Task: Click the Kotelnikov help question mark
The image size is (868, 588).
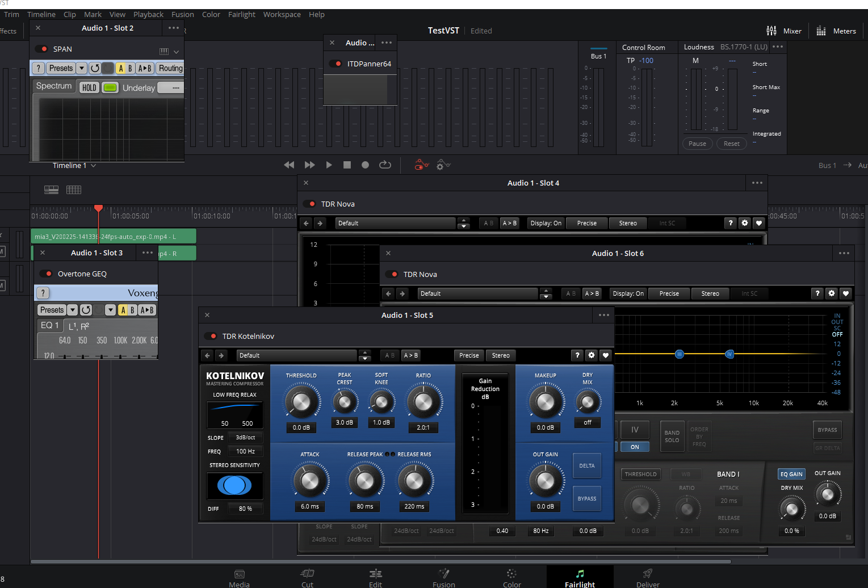Action: pos(577,355)
